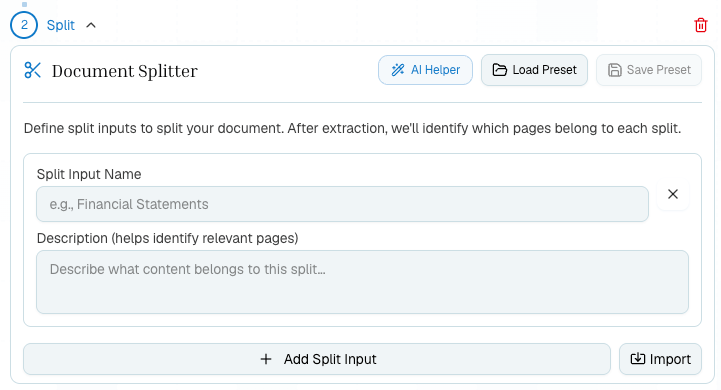
Task: Click the scissors icon beside Document Splitter
Action: tap(32, 70)
